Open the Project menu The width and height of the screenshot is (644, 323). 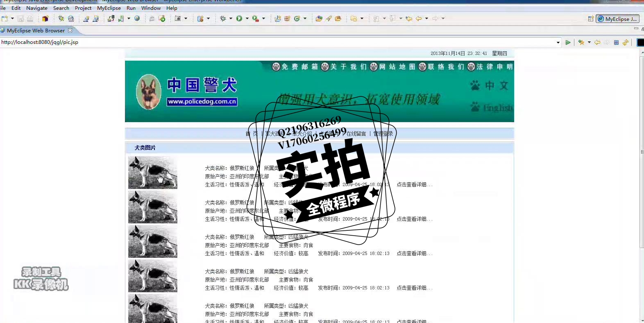click(83, 8)
